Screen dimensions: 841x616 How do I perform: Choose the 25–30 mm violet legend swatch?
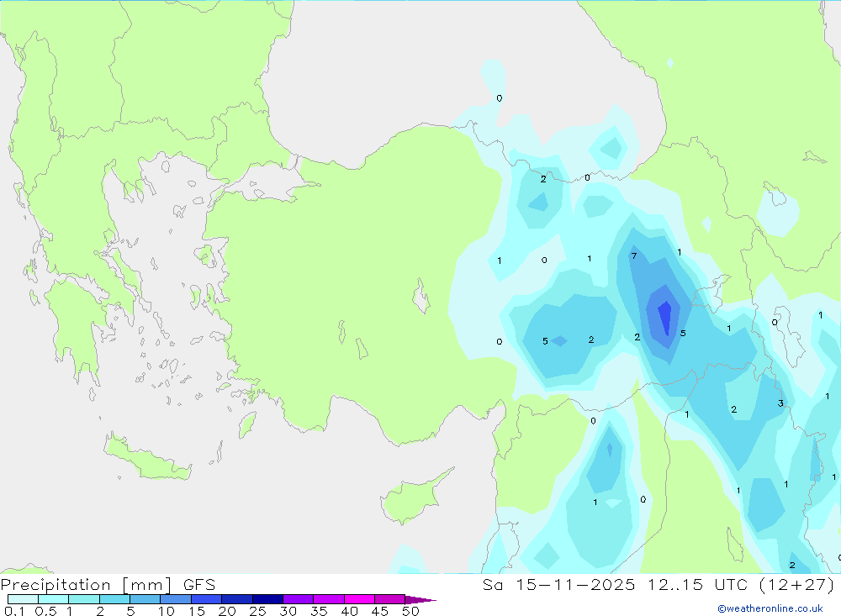tap(267, 599)
